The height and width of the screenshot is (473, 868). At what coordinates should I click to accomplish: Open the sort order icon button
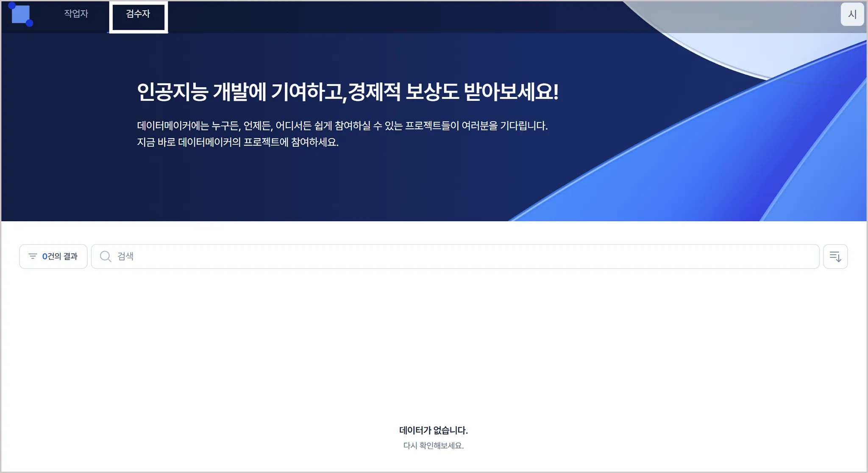(x=835, y=256)
